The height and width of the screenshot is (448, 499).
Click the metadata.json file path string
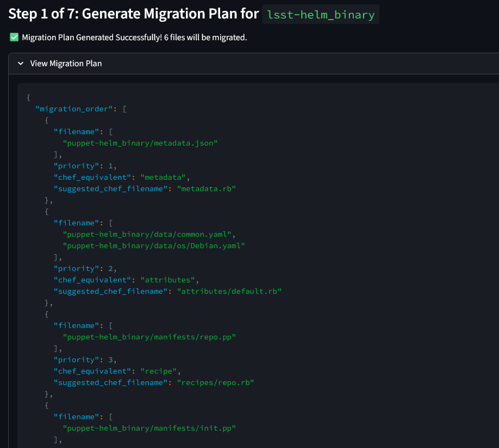pos(140,143)
